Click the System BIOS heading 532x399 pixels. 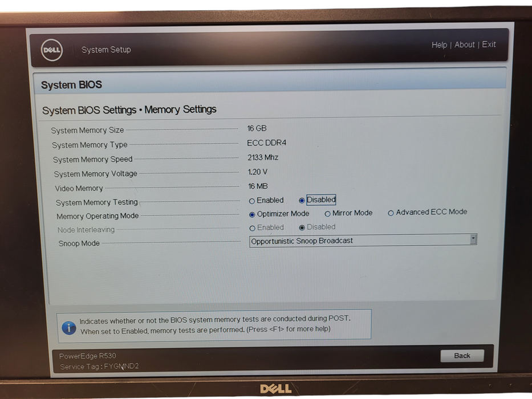point(71,84)
